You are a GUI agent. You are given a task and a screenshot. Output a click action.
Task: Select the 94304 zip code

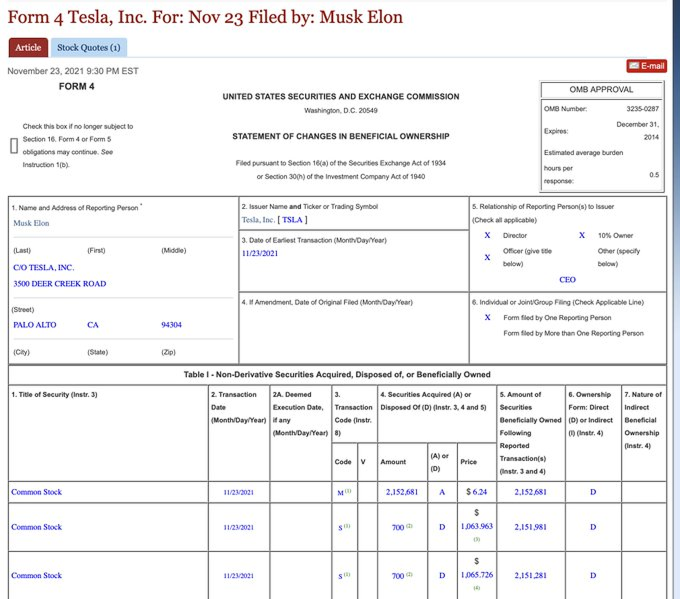click(x=171, y=325)
